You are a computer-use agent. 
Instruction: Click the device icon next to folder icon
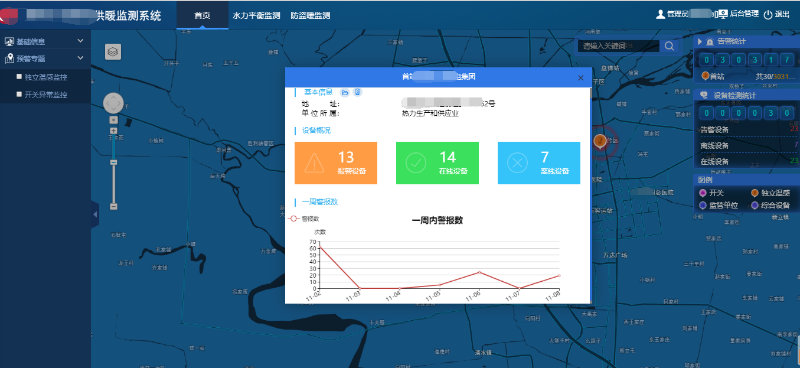(358, 92)
